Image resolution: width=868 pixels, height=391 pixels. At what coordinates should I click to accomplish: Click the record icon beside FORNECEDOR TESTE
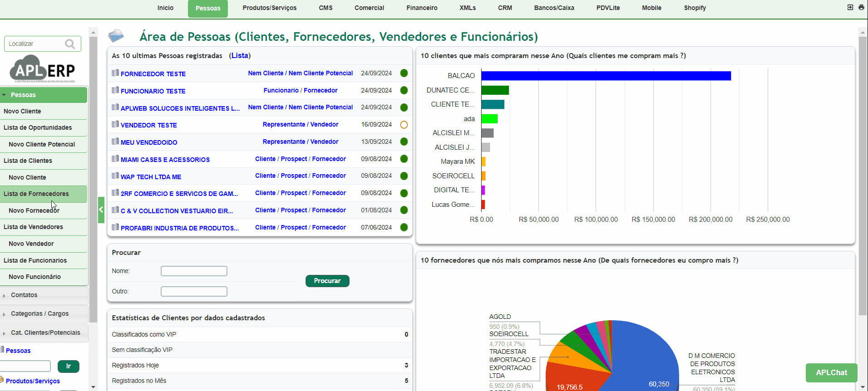(x=115, y=73)
